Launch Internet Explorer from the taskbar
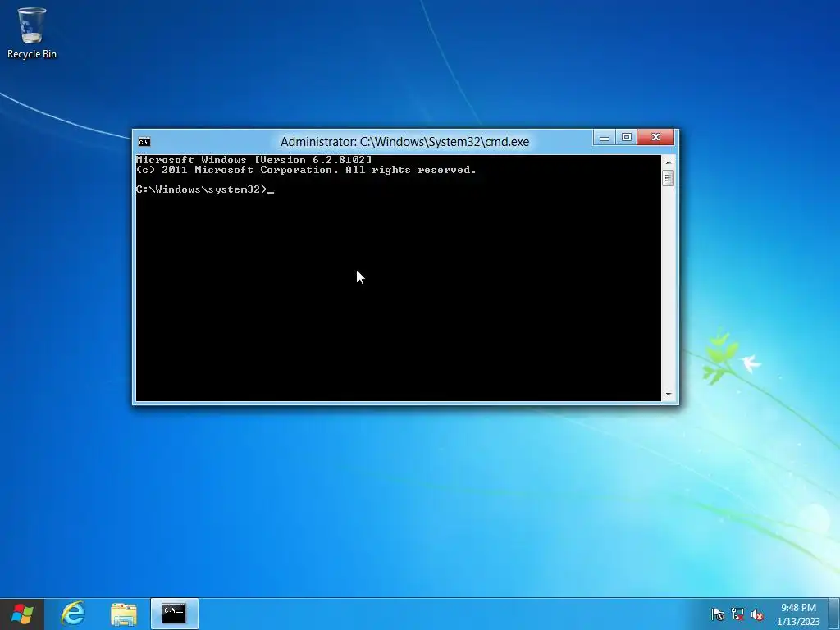This screenshot has height=630, width=840. point(73,614)
